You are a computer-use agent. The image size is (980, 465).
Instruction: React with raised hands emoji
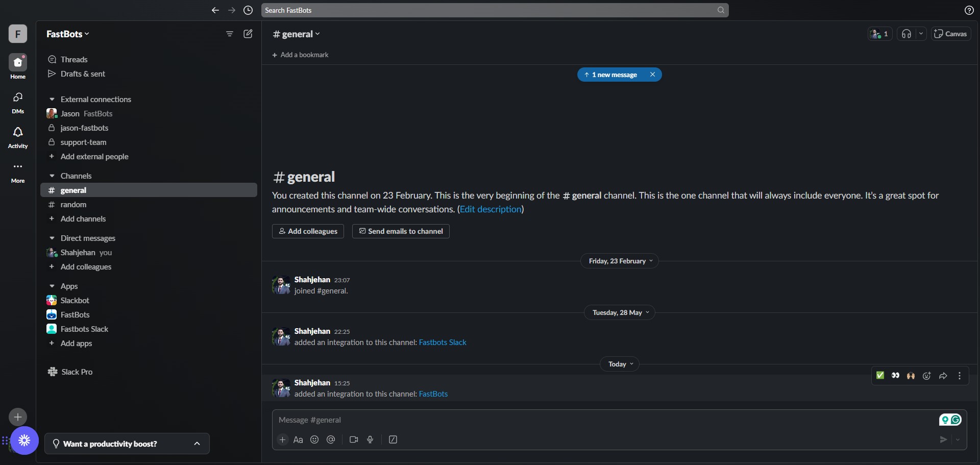911,376
